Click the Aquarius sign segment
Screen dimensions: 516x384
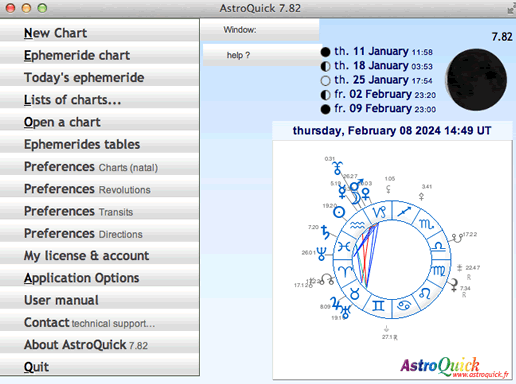click(x=357, y=225)
